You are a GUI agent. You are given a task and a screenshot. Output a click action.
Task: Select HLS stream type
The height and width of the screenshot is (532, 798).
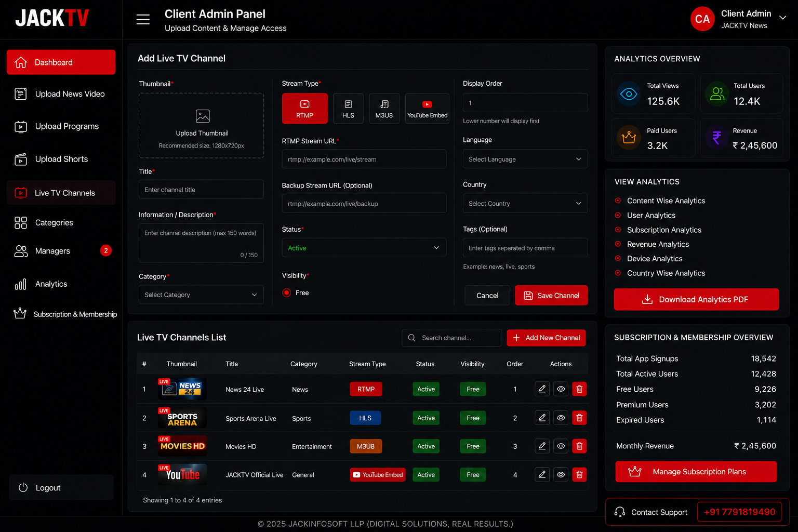point(348,108)
